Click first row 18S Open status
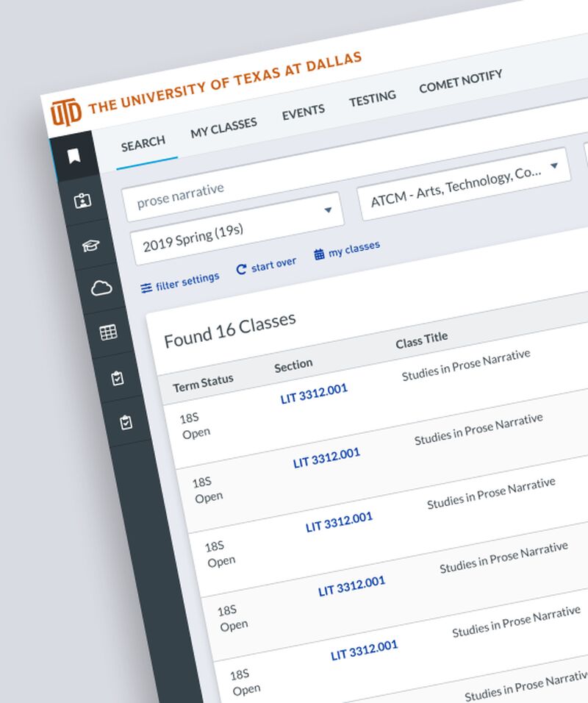Image resolution: width=588 pixels, height=703 pixels. (x=195, y=426)
